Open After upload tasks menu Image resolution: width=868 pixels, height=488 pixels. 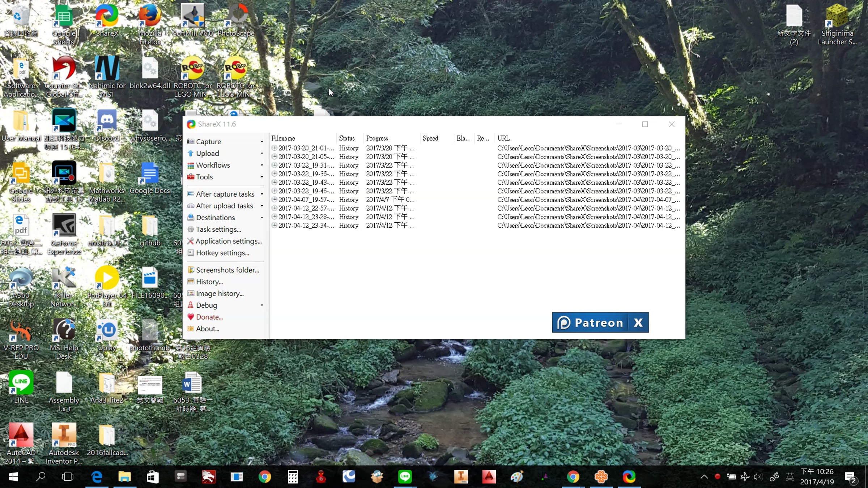point(225,206)
